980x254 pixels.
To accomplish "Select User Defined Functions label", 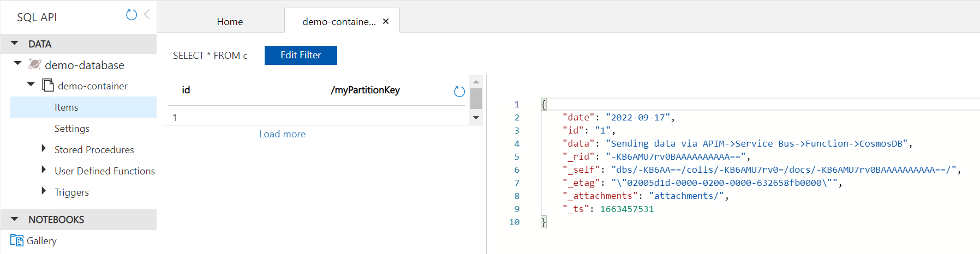I will [105, 171].
